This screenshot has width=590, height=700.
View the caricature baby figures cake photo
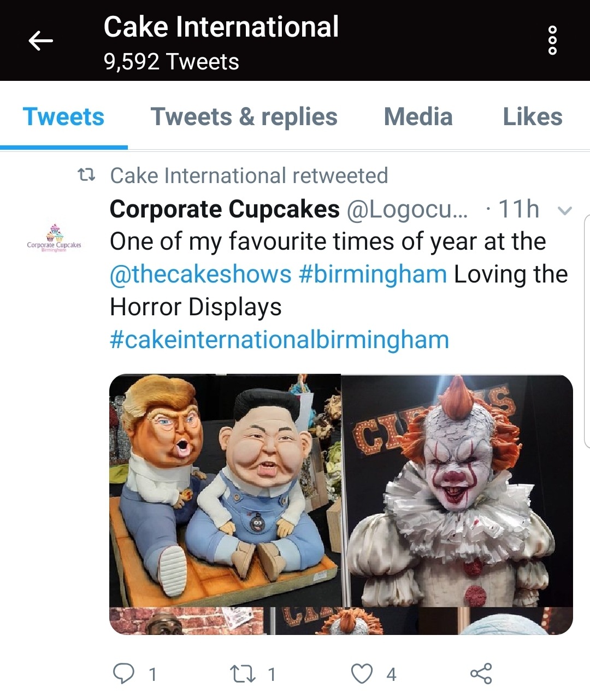click(225, 490)
